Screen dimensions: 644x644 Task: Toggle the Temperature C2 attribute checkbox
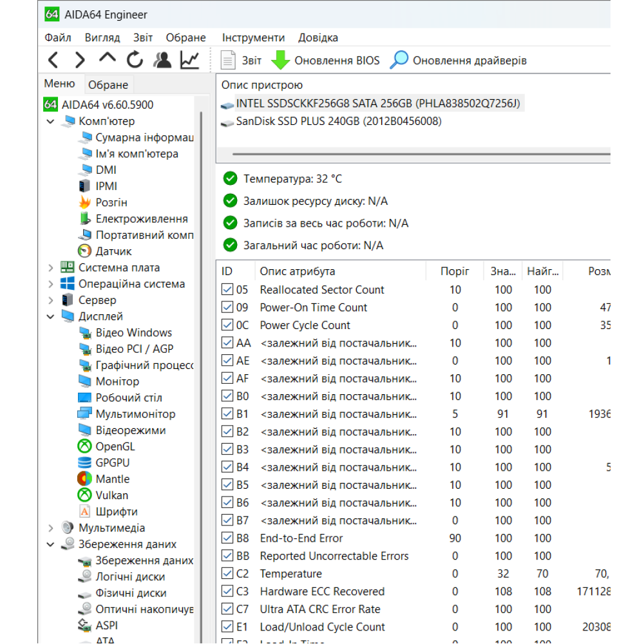[x=227, y=573]
